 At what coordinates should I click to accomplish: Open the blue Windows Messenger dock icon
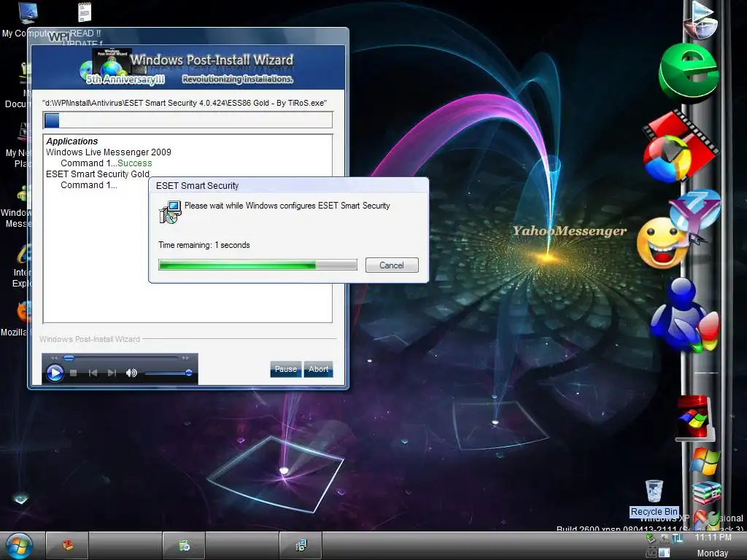(684, 315)
